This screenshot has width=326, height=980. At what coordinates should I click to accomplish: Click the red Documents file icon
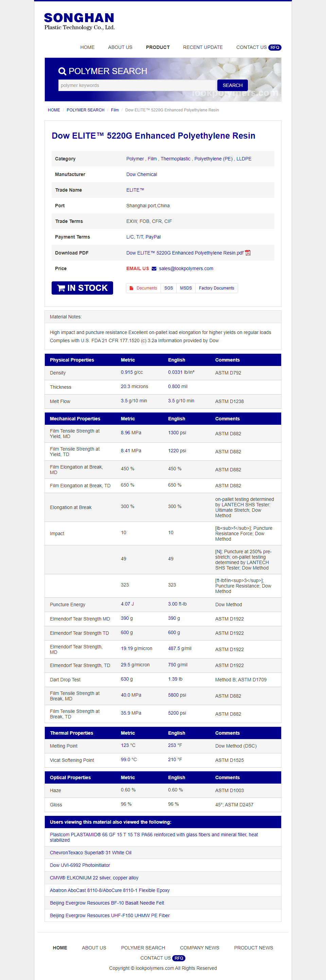coord(131,288)
